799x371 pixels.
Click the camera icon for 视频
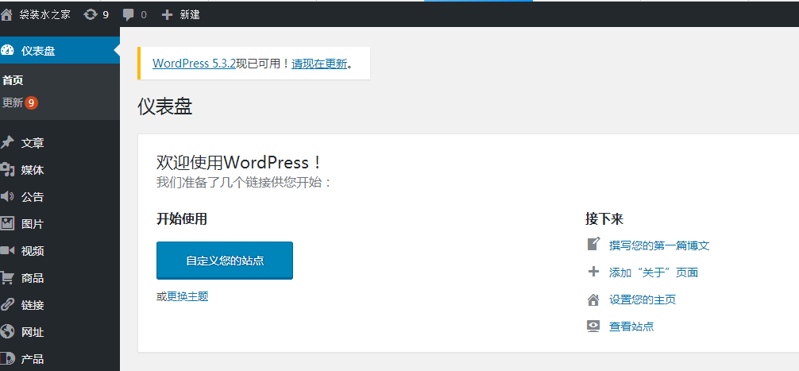(7, 250)
